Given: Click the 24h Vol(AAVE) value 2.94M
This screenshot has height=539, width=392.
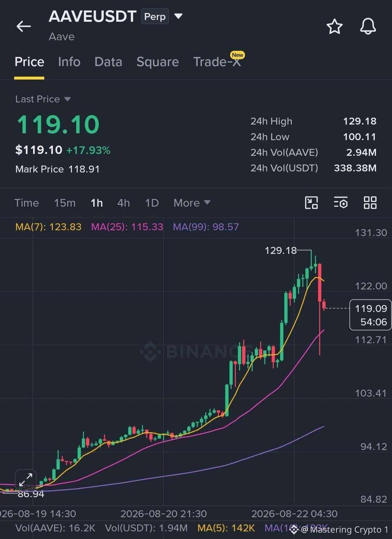Looking at the screenshot, I should click(x=361, y=152).
